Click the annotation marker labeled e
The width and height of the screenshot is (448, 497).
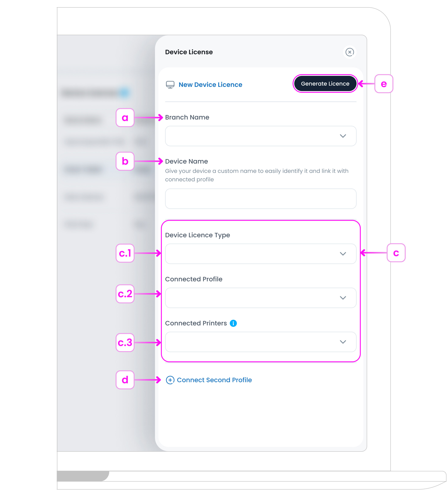pyautogui.click(x=383, y=84)
